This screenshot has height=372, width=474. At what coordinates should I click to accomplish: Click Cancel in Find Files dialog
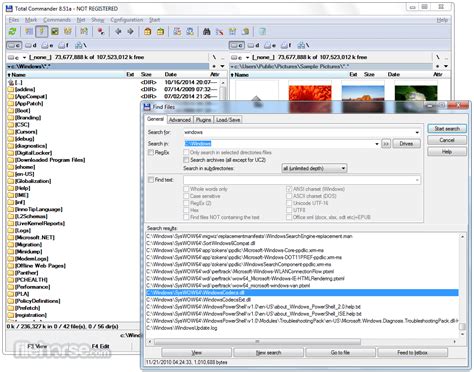[447, 140]
